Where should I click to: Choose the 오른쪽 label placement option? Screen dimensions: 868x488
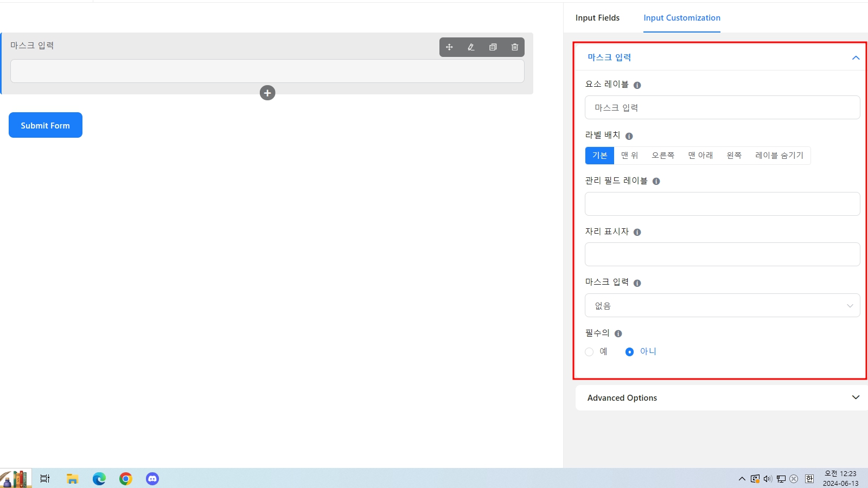tap(663, 156)
